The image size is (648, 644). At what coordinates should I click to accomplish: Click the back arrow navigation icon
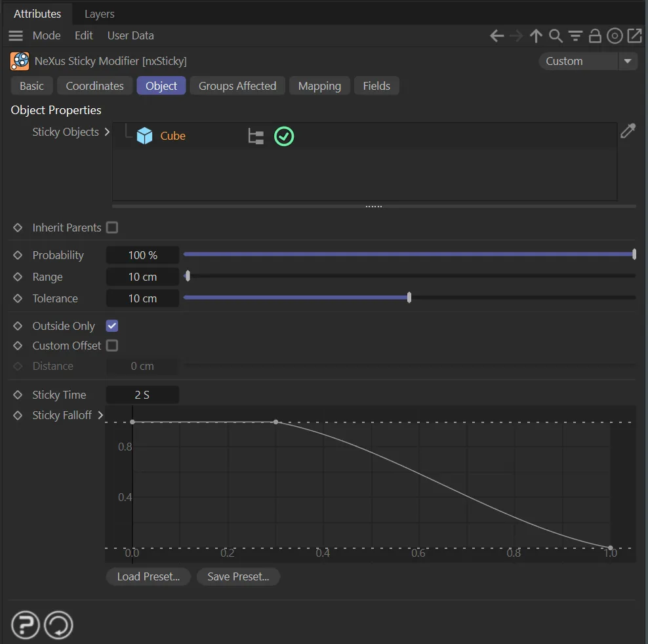tap(496, 36)
